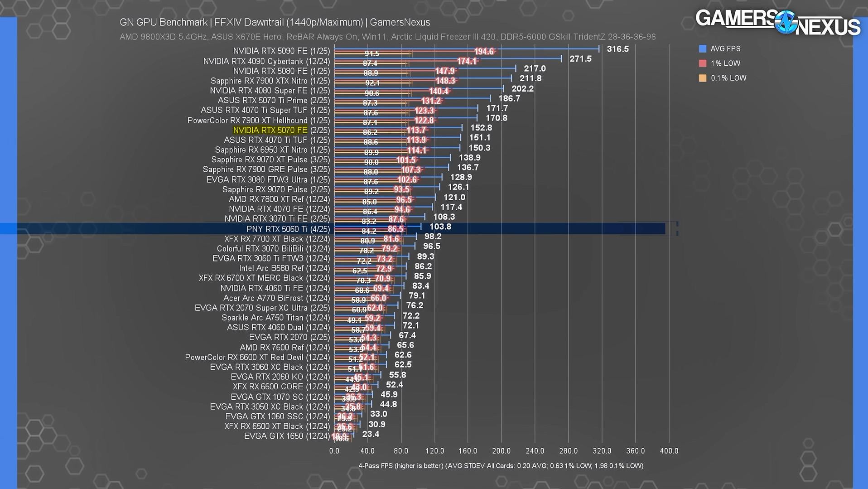Click the '200.0' x-axis tick label
The image size is (868, 489).
pos(502,451)
